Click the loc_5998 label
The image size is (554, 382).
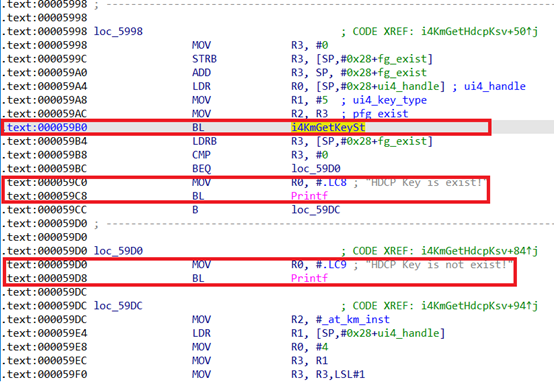click(118, 31)
